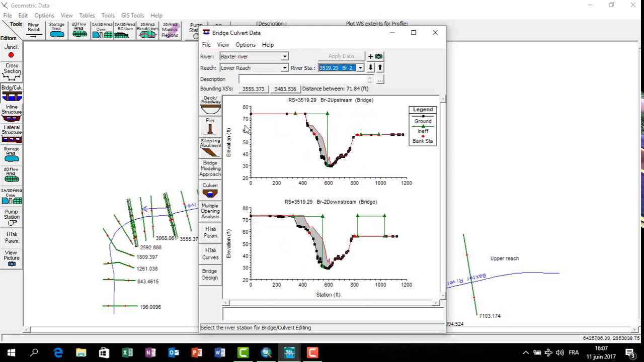Expand the Reach dropdown showing Lower Reach
This screenshot has width=644, height=362.
point(284,68)
